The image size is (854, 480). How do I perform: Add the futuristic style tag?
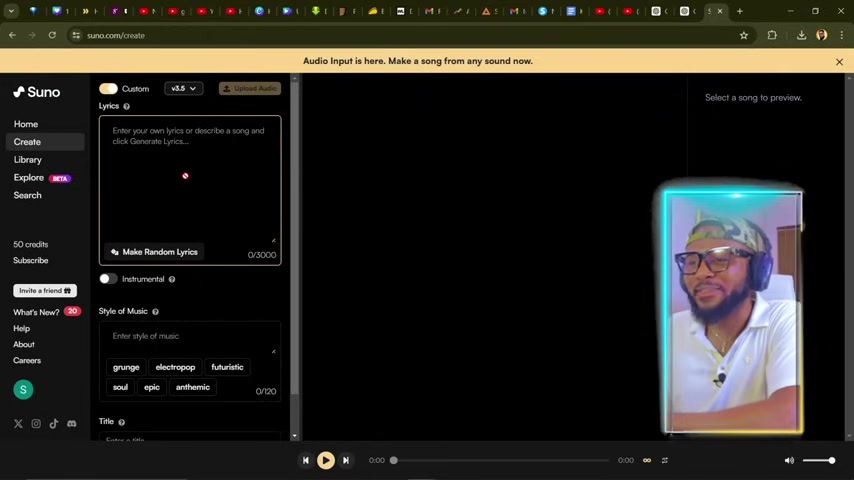(227, 367)
